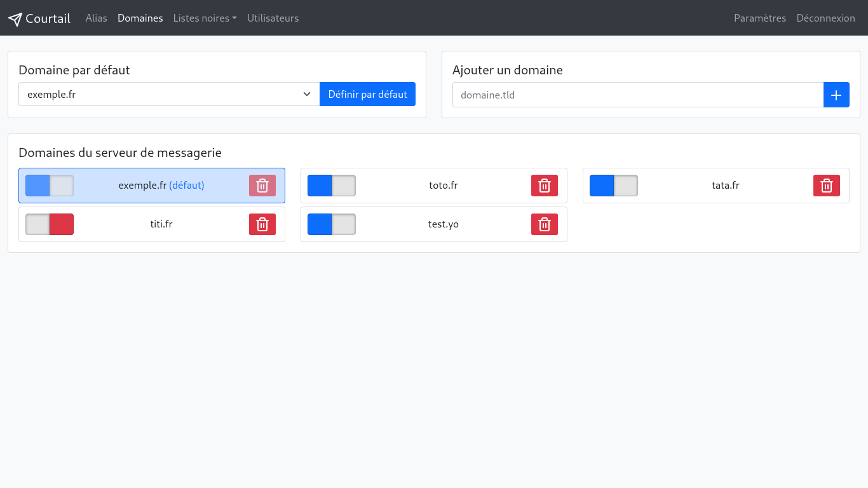Image resolution: width=868 pixels, height=488 pixels.
Task: Add domain using the plus button
Action: pos(836,95)
